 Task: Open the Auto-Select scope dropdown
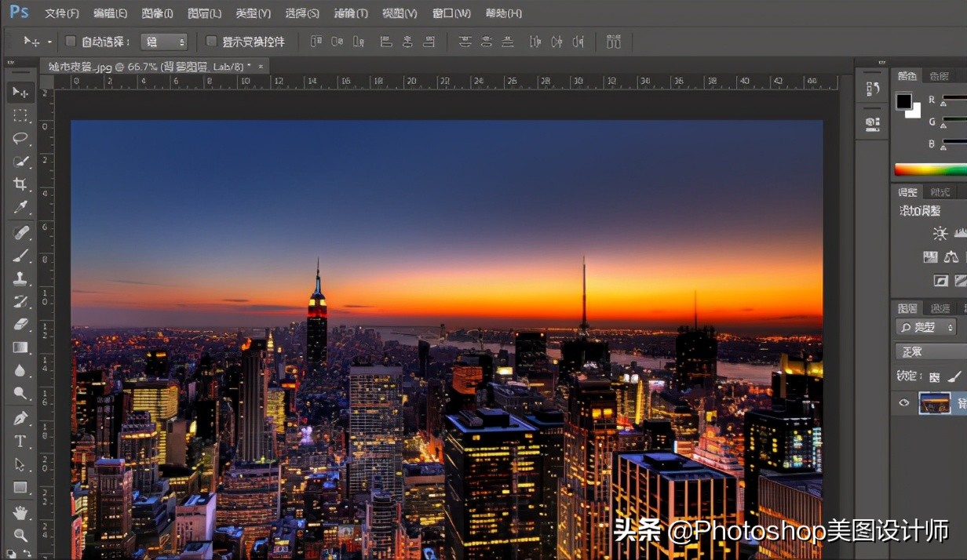click(x=164, y=42)
